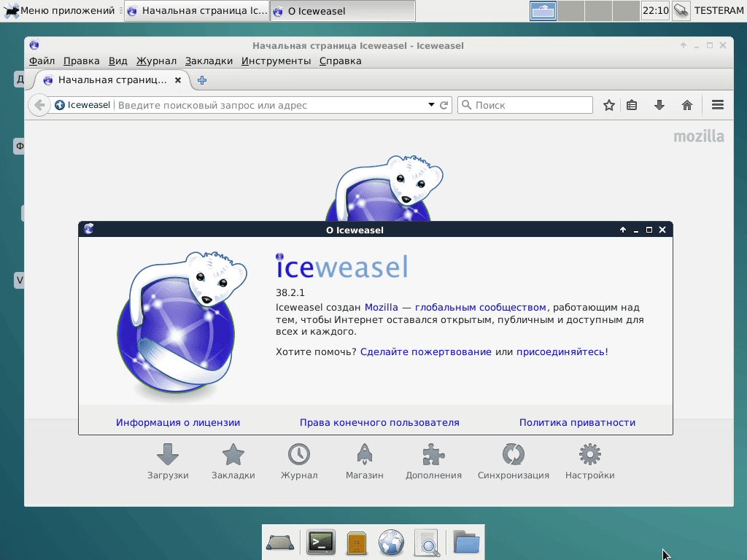Viewport: 747px width, 560px height.
Task: Open the глобальным сообществом link
Action: click(x=480, y=307)
